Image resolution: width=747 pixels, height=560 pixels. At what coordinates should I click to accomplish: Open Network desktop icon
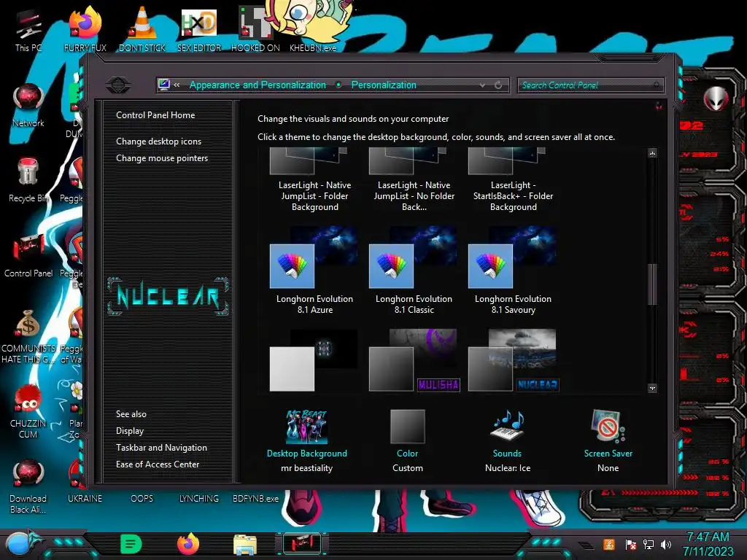(28, 105)
